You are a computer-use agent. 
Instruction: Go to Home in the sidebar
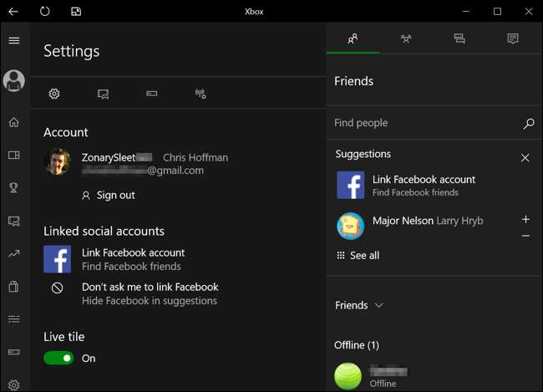[14, 122]
